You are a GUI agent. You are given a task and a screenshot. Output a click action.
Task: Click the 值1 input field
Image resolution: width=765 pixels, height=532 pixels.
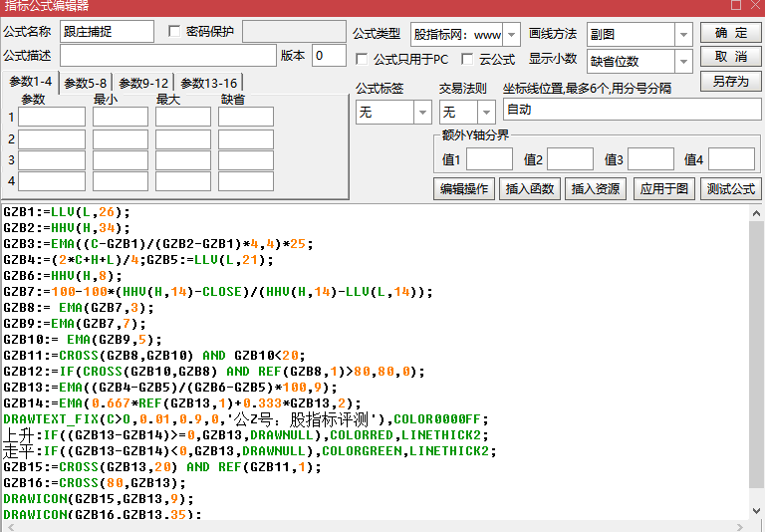point(489,159)
